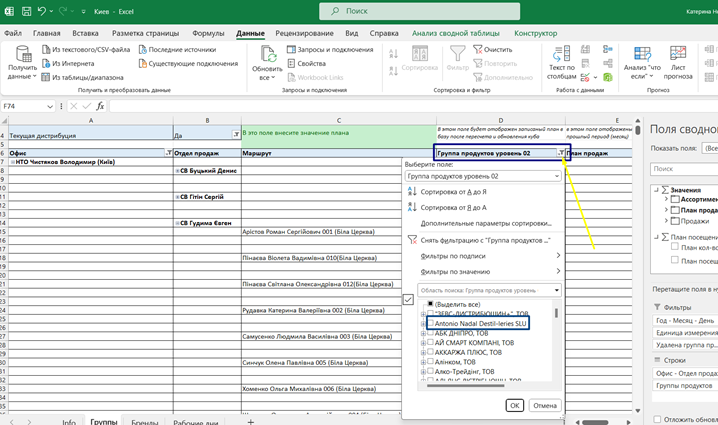Switch to Info sheet tab
The width and height of the screenshot is (718, 425).
click(69, 422)
